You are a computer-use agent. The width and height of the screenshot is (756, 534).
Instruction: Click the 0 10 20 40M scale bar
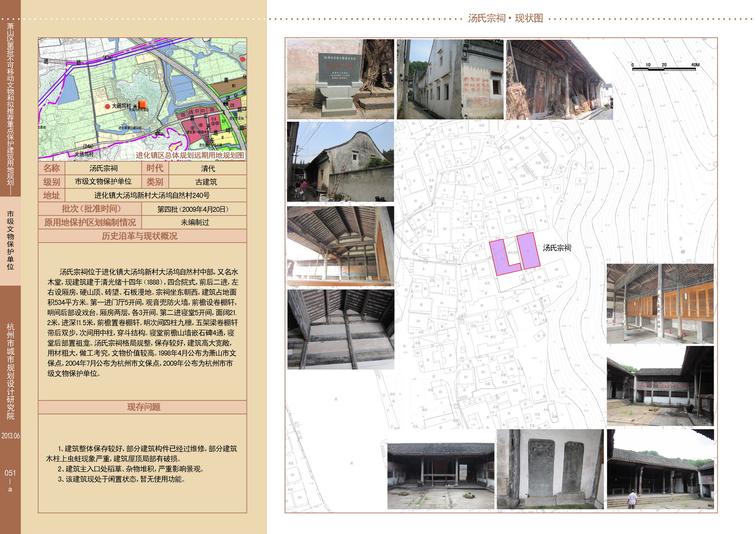click(x=665, y=66)
